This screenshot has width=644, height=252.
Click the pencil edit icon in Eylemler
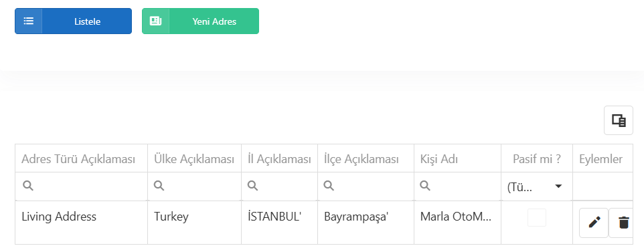594,223
